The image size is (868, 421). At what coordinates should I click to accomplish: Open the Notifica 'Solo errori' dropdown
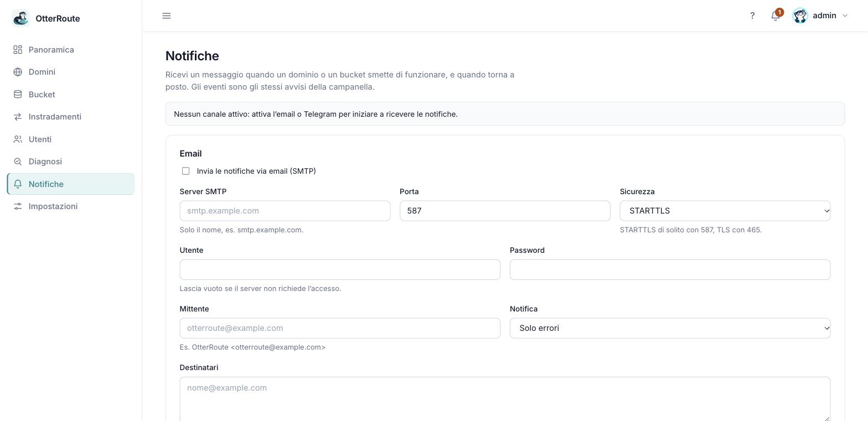tap(670, 328)
